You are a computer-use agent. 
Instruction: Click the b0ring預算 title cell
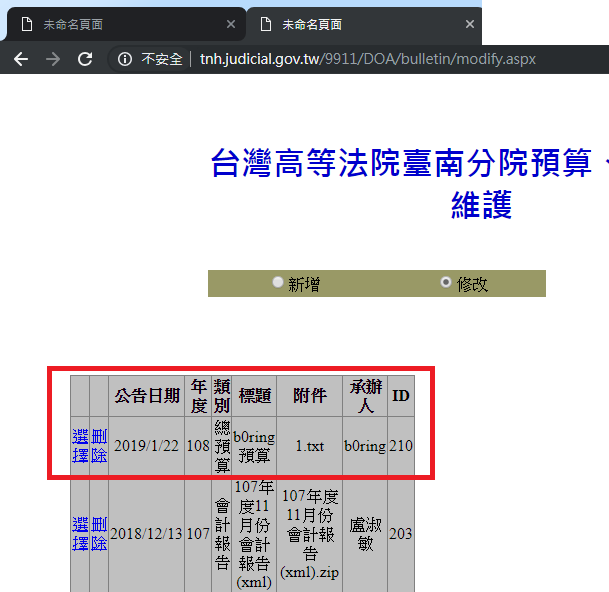tap(254, 446)
